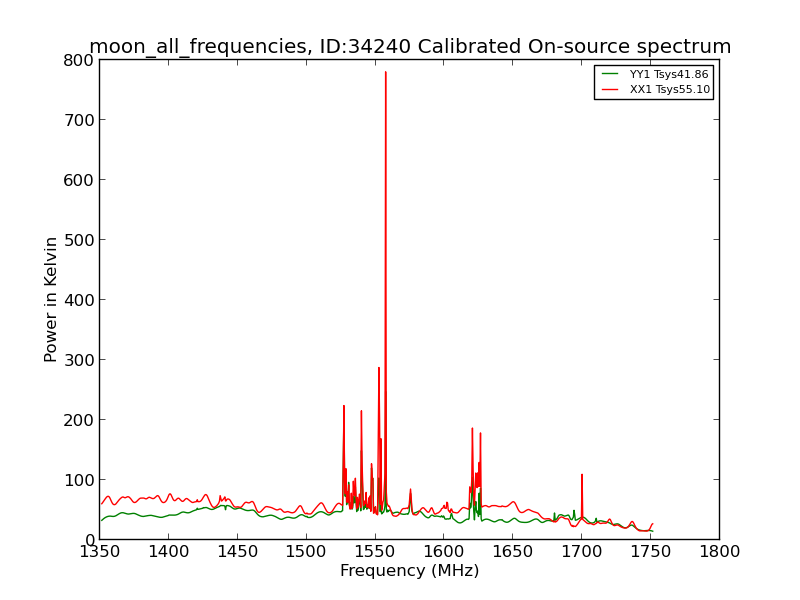Click the red line sample in the legend

coord(610,89)
